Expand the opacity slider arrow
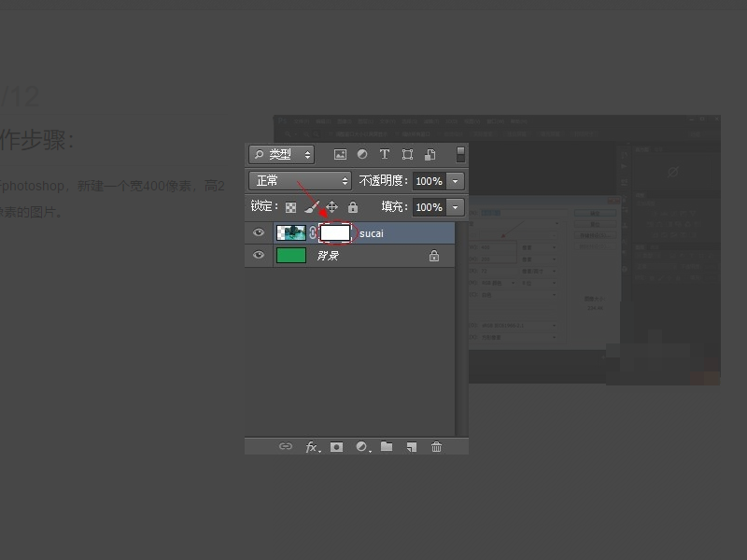The width and height of the screenshot is (747, 560). tap(456, 181)
